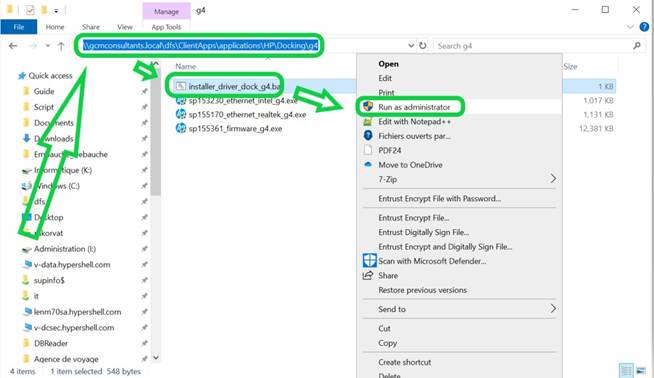Choose Fichiers ouverts par... entry

click(415, 136)
